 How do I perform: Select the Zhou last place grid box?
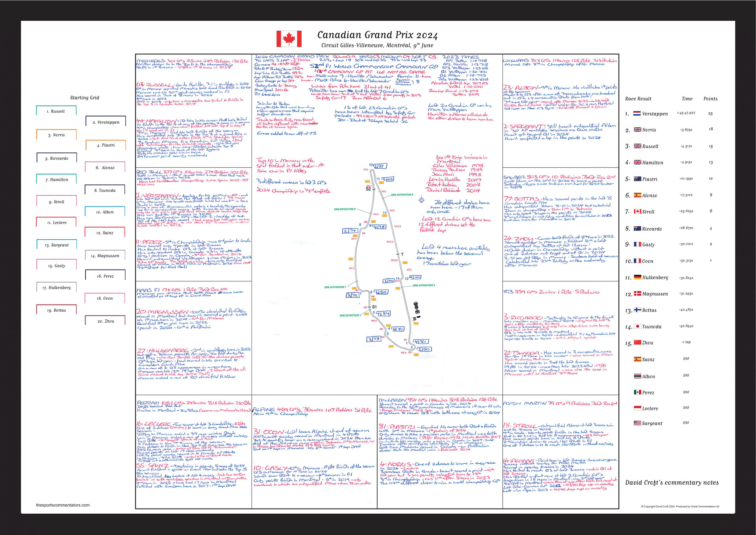(106, 321)
